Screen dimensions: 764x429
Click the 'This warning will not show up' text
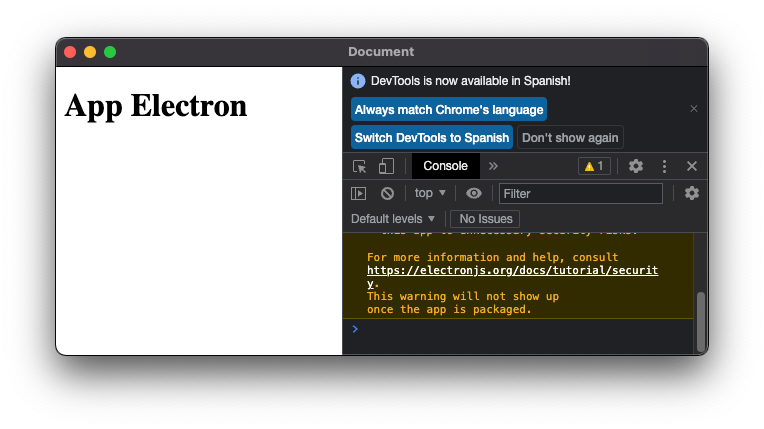(463, 296)
